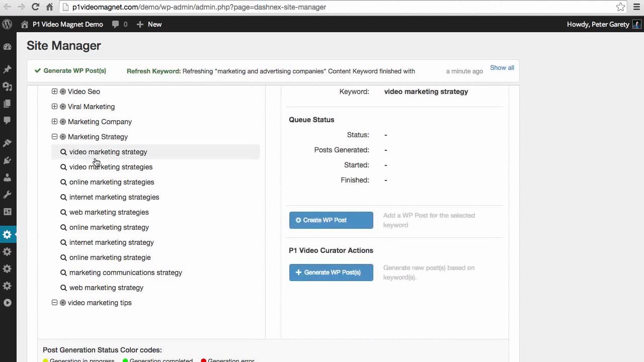The image size is (644, 362).
Task: Open the New content menu
Action: click(149, 24)
